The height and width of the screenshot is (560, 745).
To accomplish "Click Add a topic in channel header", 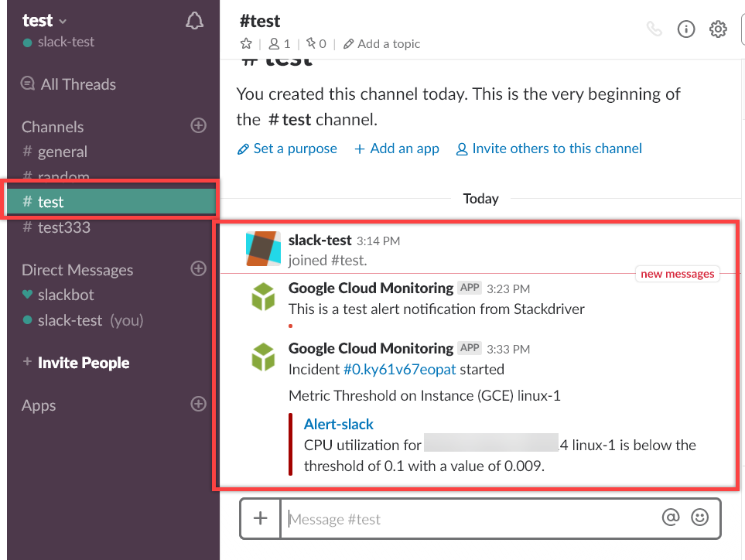I will pyautogui.click(x=382, y=43).
